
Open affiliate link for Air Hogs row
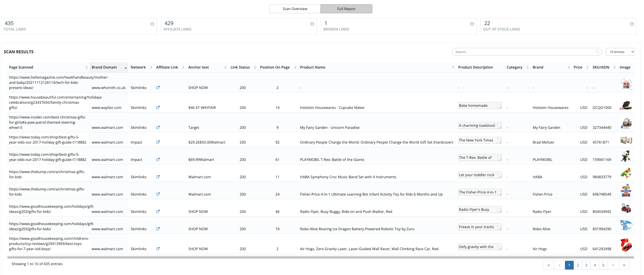click(158, 249)
